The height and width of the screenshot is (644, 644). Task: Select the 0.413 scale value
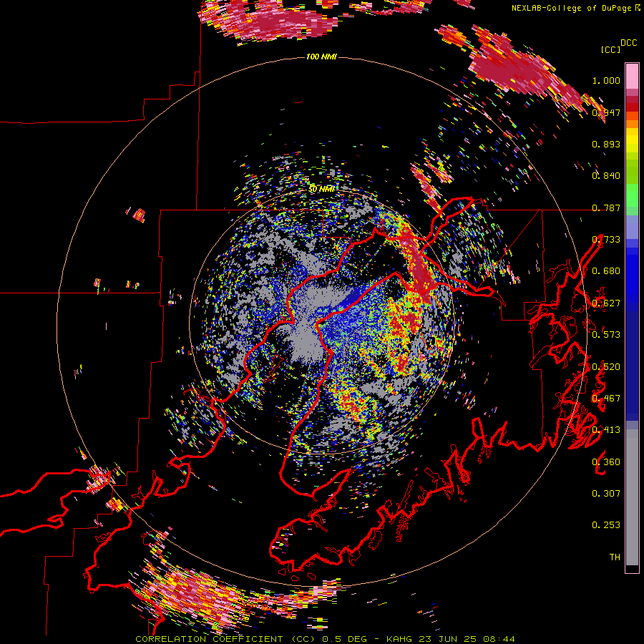[606, 430]
